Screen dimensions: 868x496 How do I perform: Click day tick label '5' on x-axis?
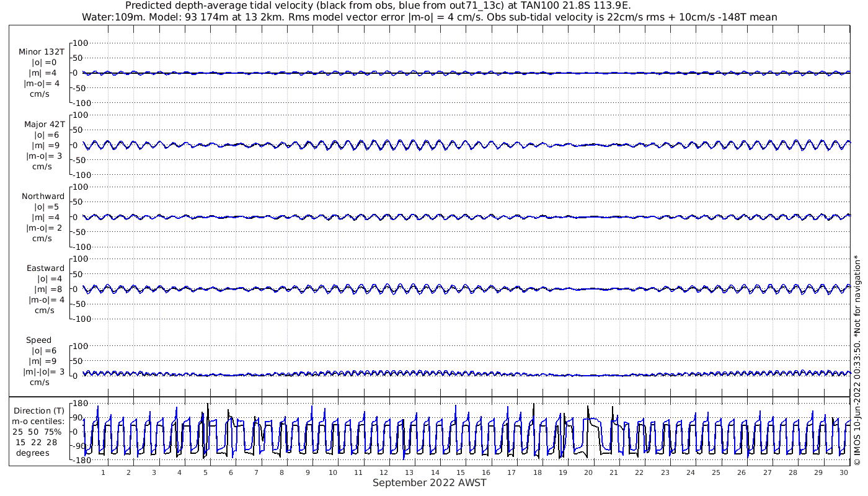click(205, 472)
